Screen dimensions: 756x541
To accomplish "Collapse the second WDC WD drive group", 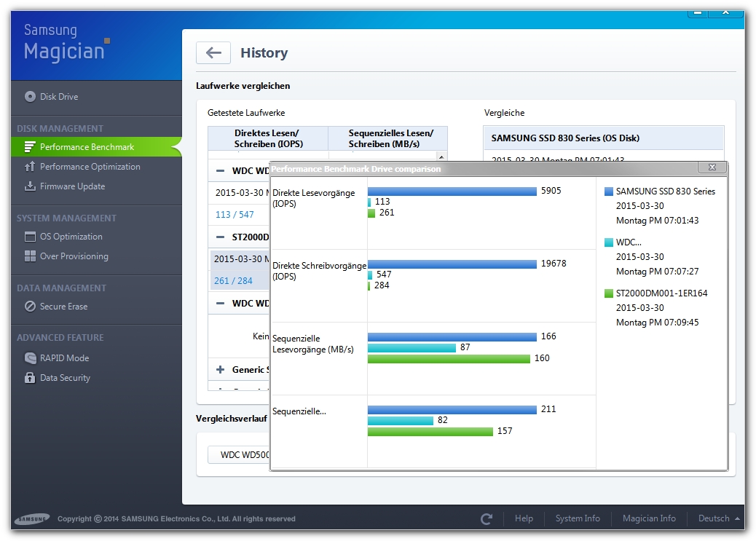I will (x=221, y=304).
